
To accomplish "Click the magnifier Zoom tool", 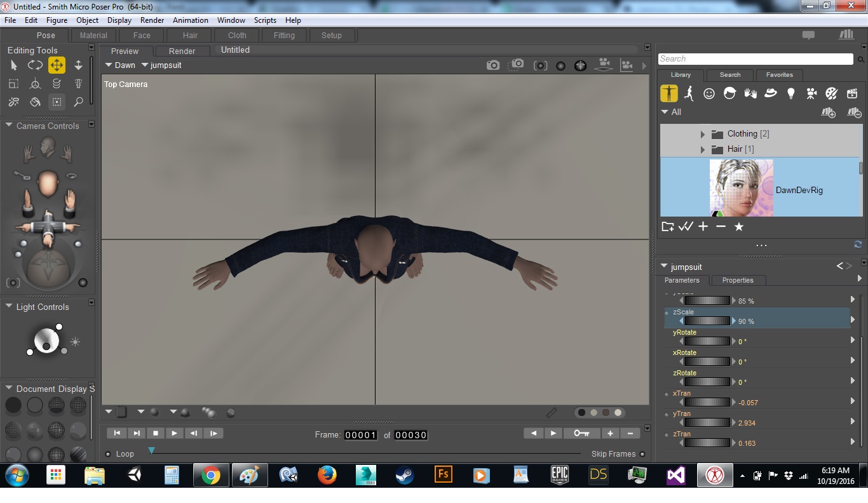I will pos(78,102).
